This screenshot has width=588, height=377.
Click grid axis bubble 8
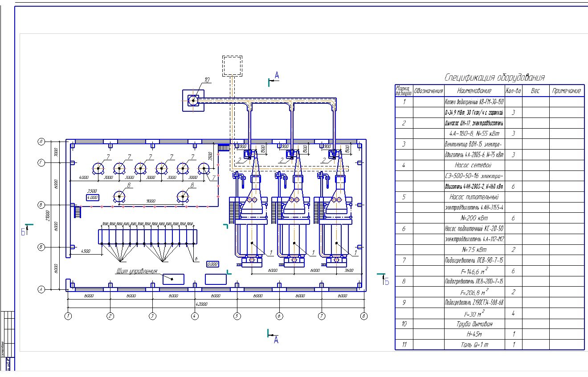tap(364, 316)
